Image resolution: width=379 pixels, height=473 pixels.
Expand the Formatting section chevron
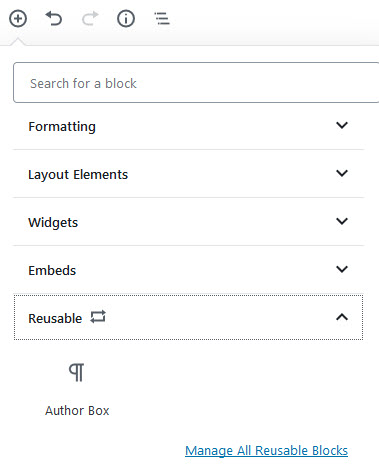tap(342, 125)
